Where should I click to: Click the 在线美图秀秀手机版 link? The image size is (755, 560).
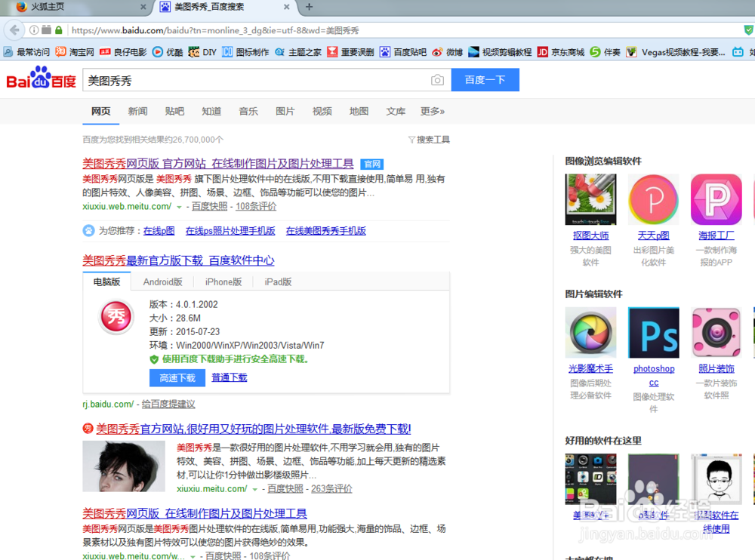(x=326, y=231)
